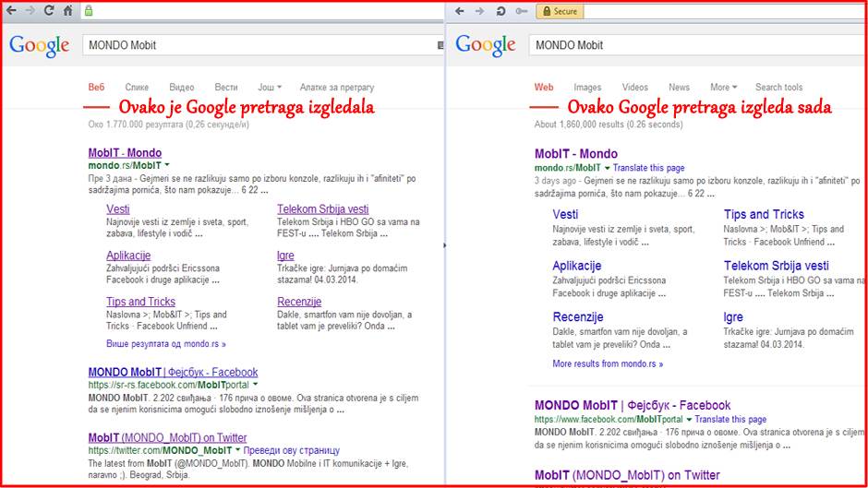Expand the sr-rs.facebook.com URL arrow
The image size is (868, 488).
255,384
